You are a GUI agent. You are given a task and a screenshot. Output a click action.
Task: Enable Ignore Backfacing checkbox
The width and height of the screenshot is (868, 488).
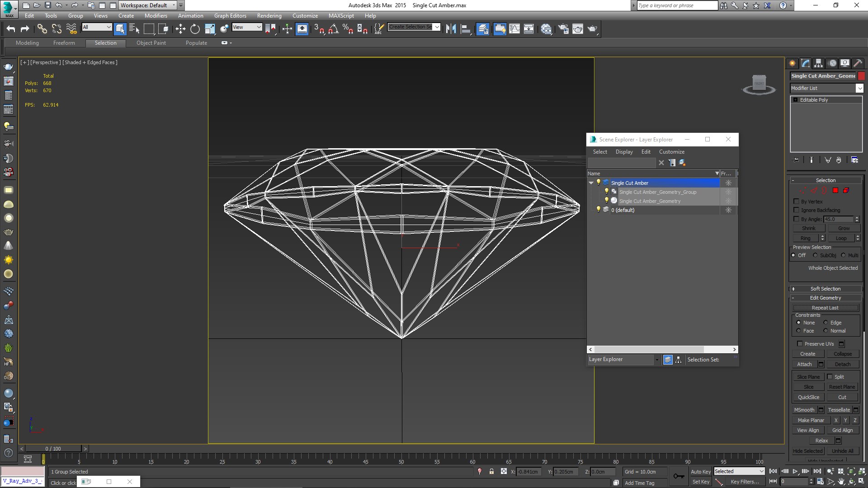(797, 210)
